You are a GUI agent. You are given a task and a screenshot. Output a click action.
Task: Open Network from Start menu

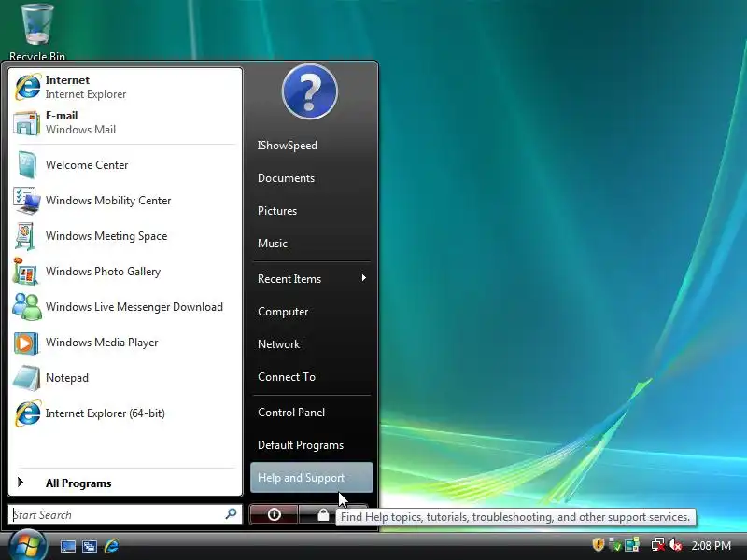tap(311, 344)
